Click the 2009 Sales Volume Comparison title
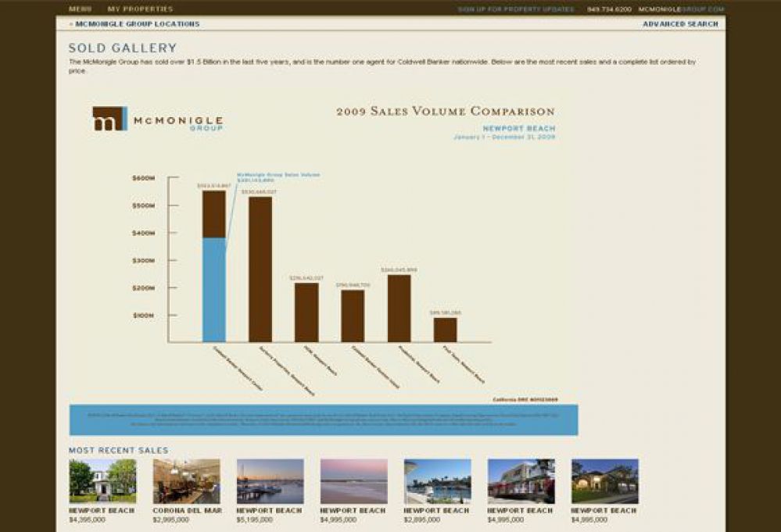Image resolution: width=781 pixels, height=532 pixels. click(x=446, y=112)
